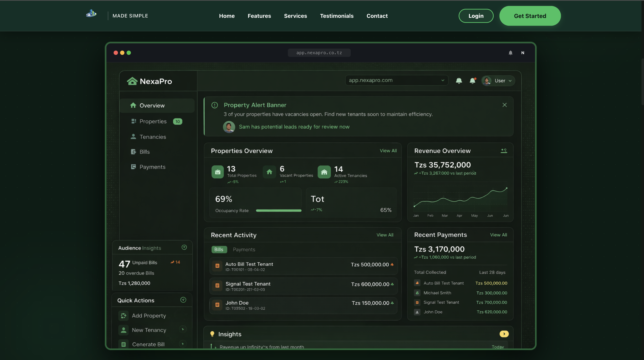This screenshot has height=360, width=644.
Task: Switch to Payments tab in Recent Activity
Action: pos(244,250)
